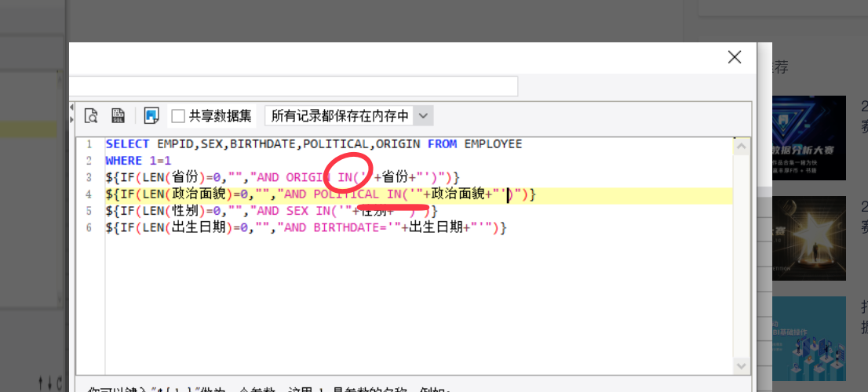Click the SELECT keyword on line 1

[x=127, y=144]
